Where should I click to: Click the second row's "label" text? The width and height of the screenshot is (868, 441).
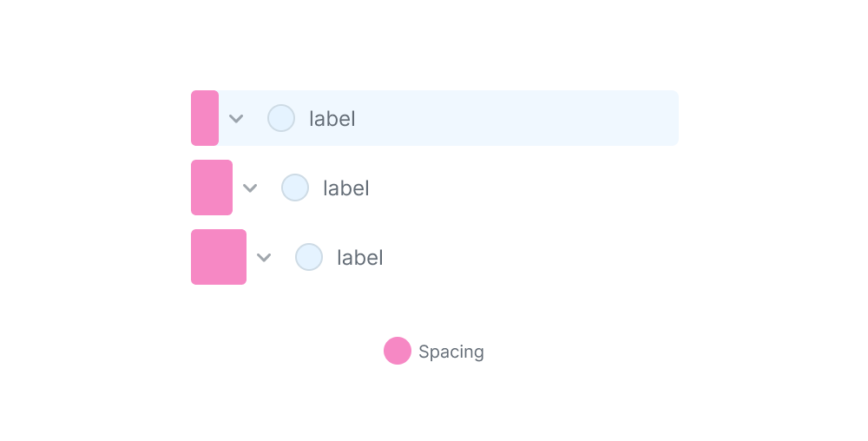(346, 188)
